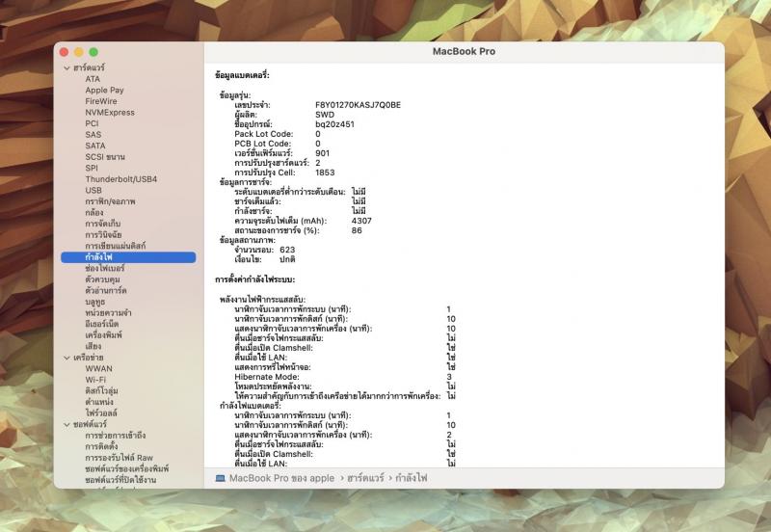
Task: Select ตัวควบคุม in the sidebar
Action: (x=102, y=279)
